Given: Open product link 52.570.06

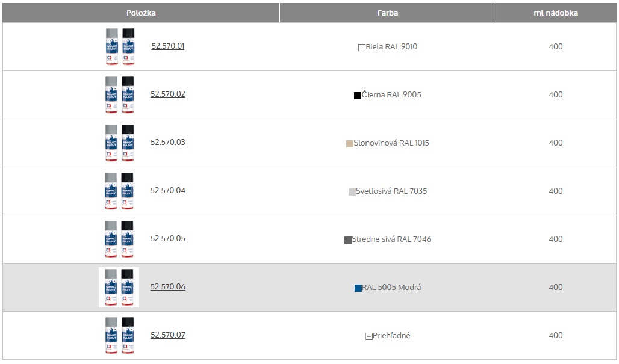Looking at the screenshot, I should pos(167,287).
